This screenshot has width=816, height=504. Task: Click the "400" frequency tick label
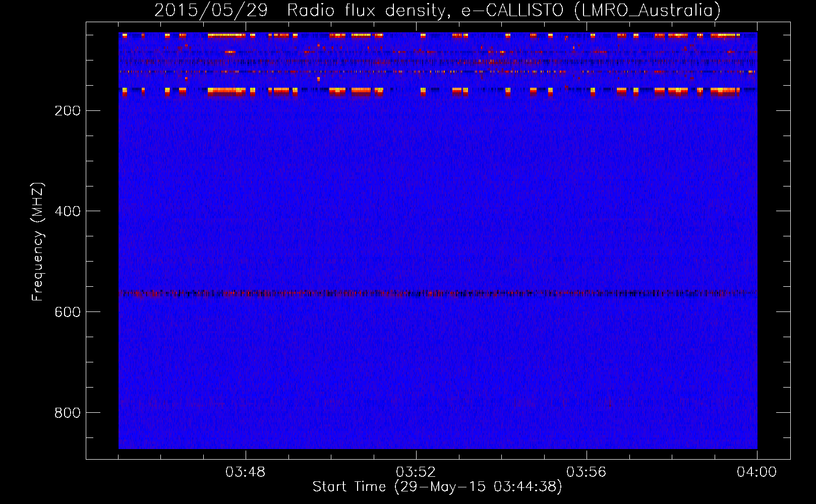pyautogui.click(x=68, y=211)
